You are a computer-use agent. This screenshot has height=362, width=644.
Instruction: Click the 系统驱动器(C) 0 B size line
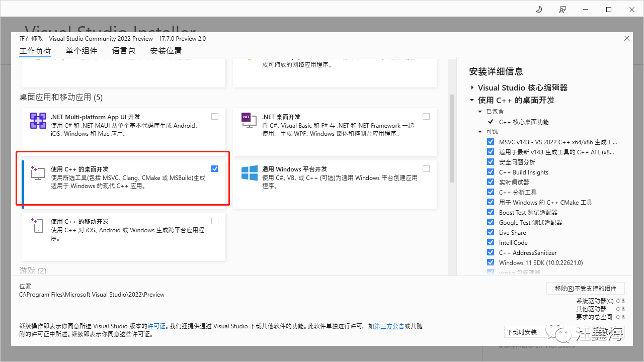pos(600,301)
